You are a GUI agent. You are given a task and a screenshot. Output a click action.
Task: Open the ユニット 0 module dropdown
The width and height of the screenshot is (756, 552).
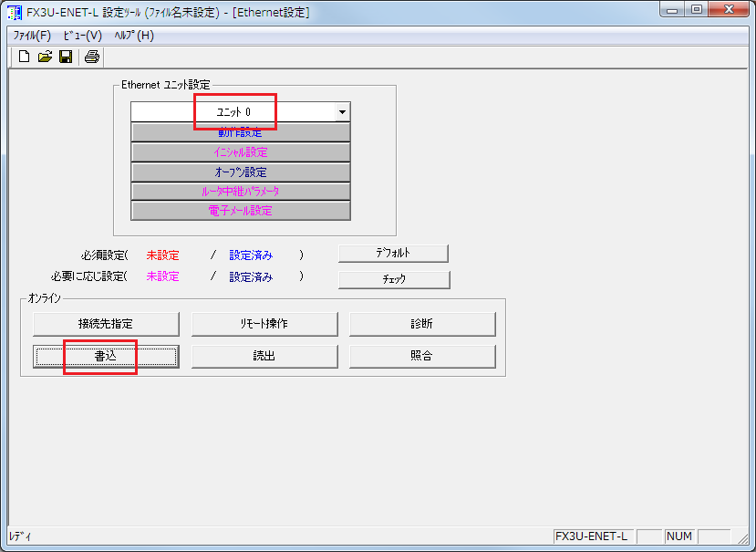tap(343, 110)
